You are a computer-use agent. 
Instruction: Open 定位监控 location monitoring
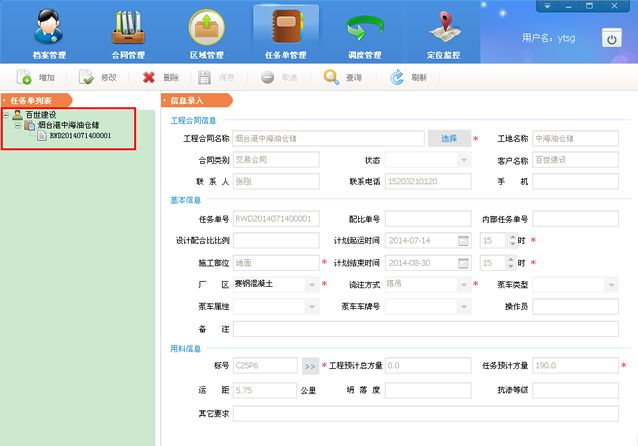445,33
